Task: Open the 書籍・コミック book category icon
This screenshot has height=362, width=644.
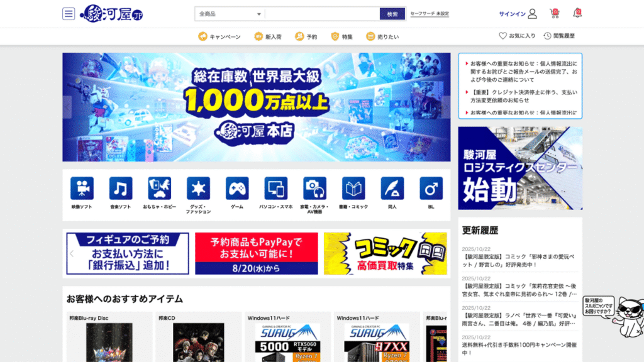Action: pos(353,189)
